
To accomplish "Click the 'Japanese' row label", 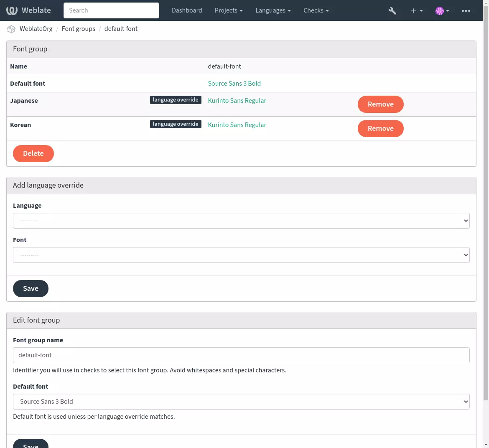I will [24, 101].
